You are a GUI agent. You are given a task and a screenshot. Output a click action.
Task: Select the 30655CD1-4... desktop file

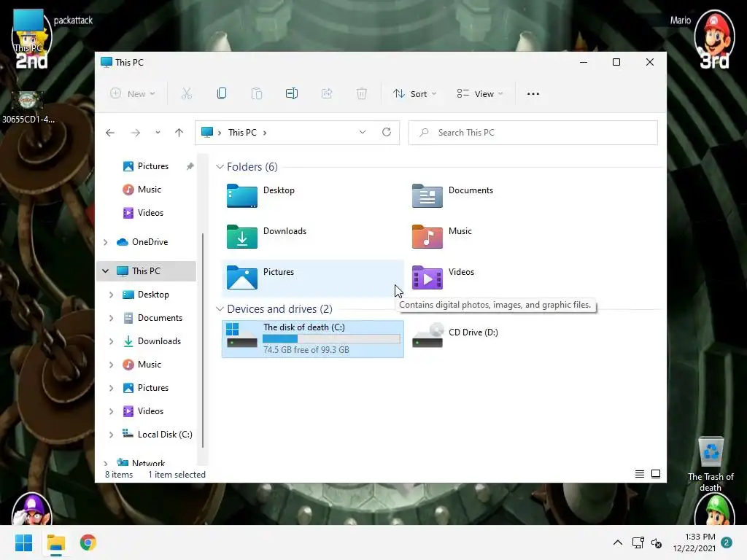tap(28, 108)
